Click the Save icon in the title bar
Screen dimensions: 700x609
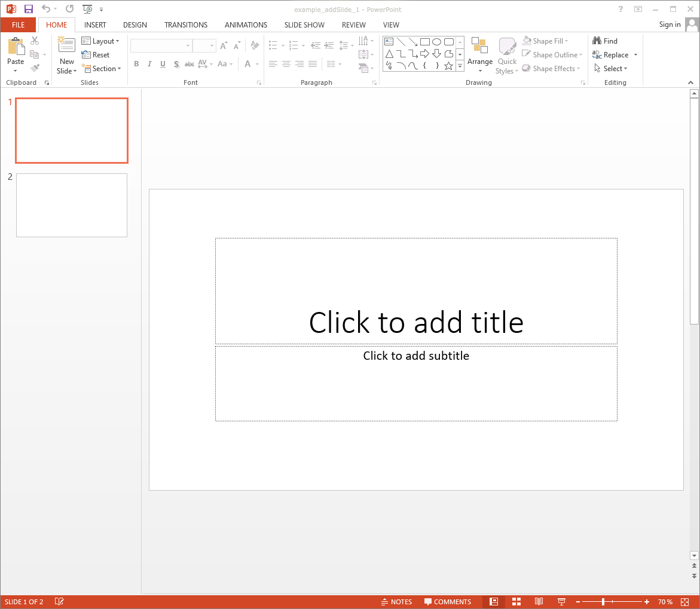(x=28, y=9)
